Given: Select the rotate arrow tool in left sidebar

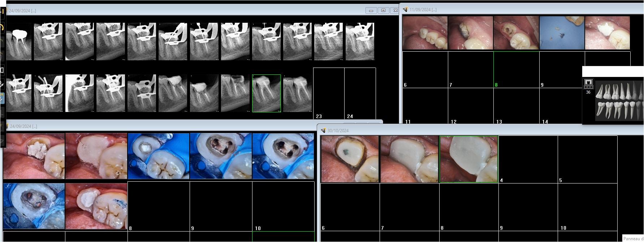Looking at the screenshot, I should point(2,27).
